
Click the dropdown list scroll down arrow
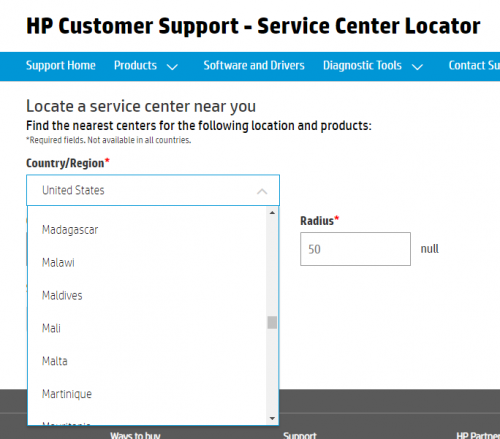click(272, 418)
